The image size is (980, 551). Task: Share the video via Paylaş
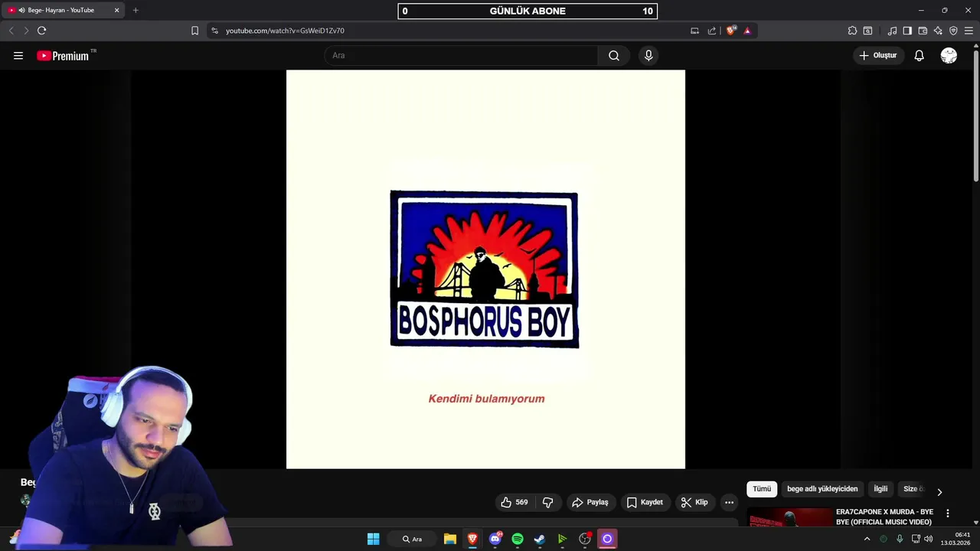pyautogui.click(x=590, y=502)
